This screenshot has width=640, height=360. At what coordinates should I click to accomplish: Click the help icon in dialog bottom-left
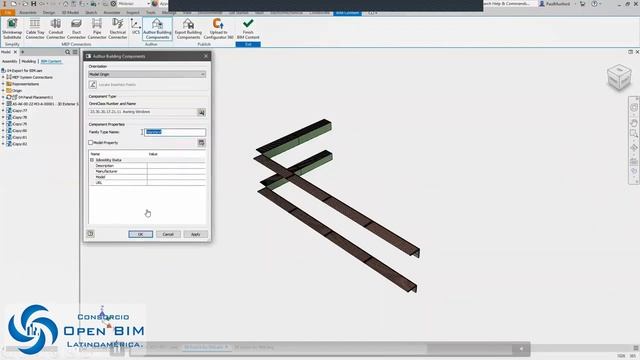91,234
